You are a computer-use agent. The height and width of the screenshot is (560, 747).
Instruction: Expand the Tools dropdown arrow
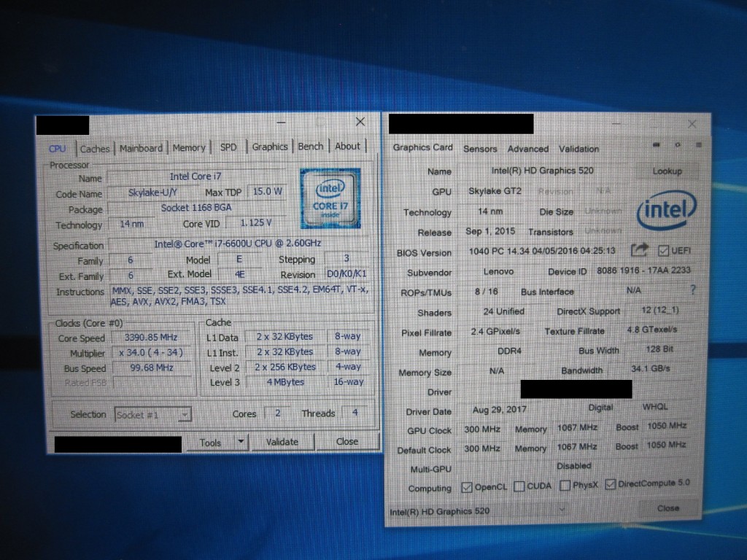pos(241,442)
